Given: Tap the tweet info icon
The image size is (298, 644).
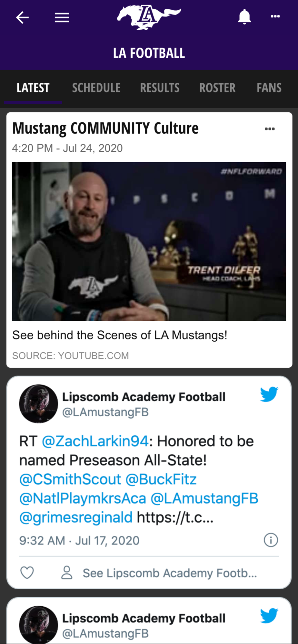Looking at the screenshot, I should 271,540.
